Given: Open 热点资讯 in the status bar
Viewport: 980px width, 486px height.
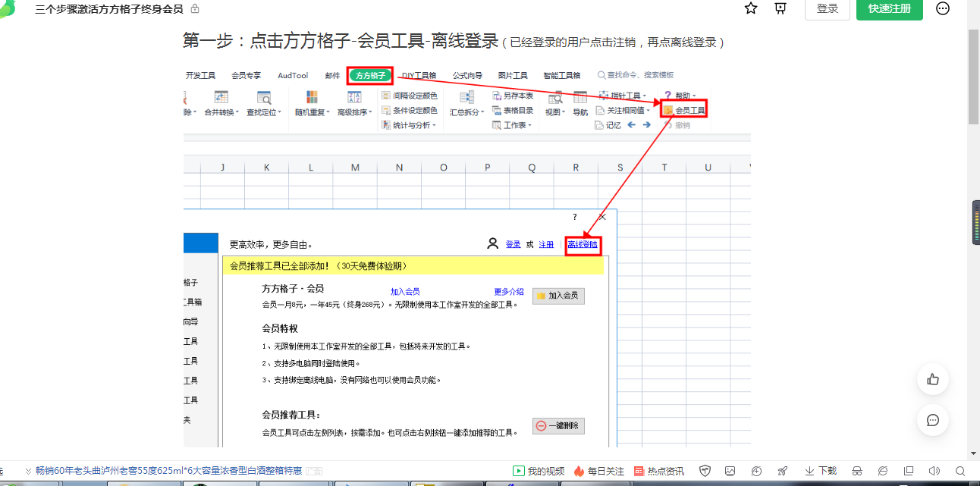Looking at the screenshot, I should pyautogui.click(x=658, y=471).
